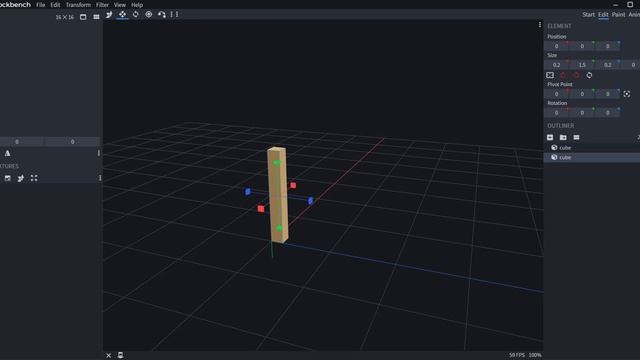The width and height of the screenshot is (640, 360).
Task: Open the Edit menu
Action: tap(55, 5)
